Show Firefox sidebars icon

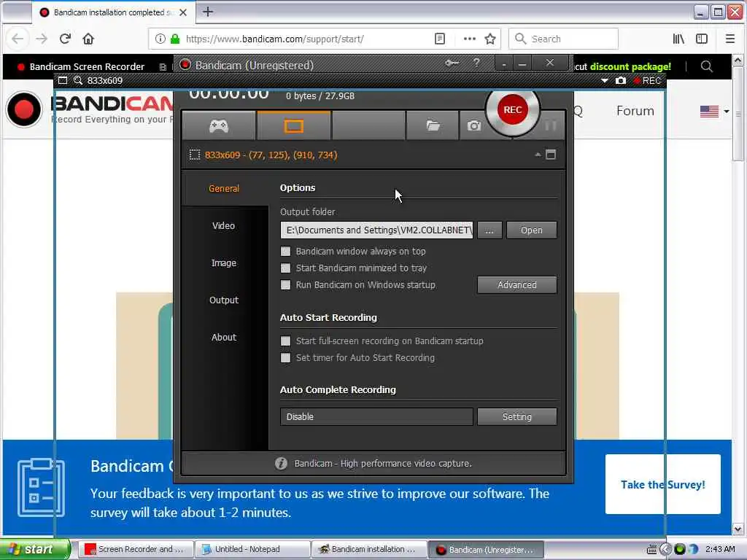(702, 39)
